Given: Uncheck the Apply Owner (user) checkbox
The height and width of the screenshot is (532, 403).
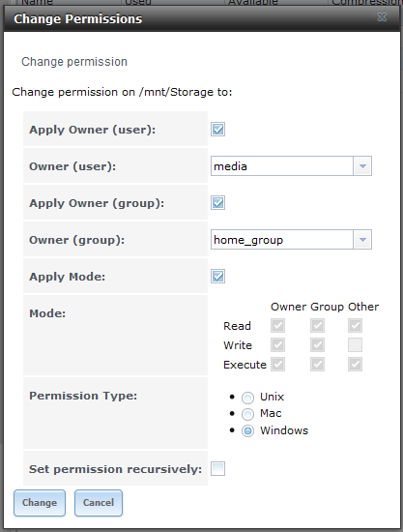Looking at the screenshot, I should (217, 130).
